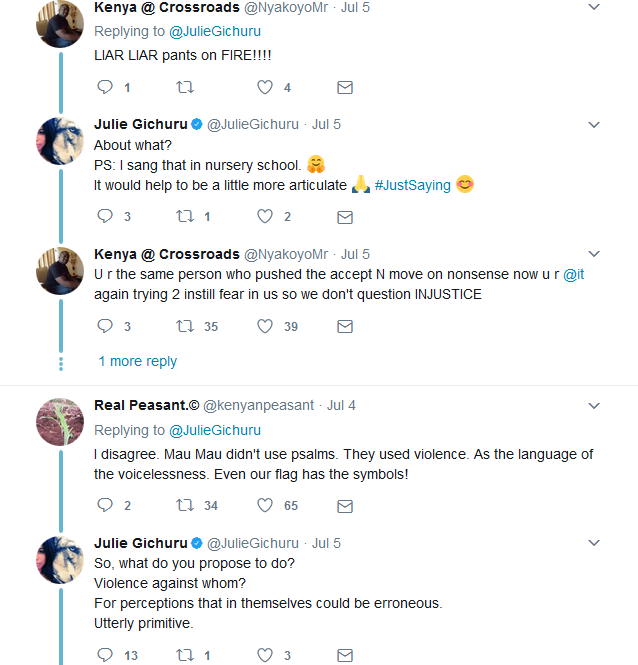This screenshot has width=638, height=665.
Task: Open chevron menu on 'INJUSTICE' tweet
Action: click(x=594, y=254)
